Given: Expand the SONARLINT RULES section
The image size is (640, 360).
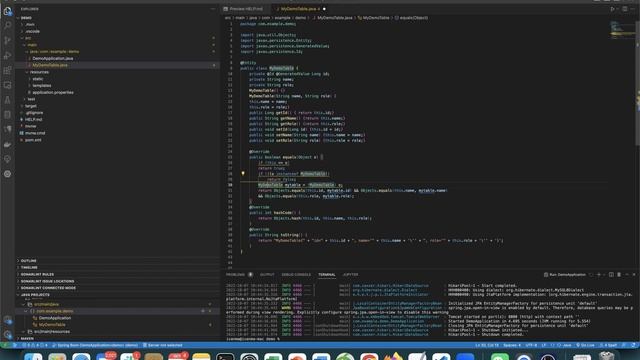Looking at the screenshot, I should [36, 274].
